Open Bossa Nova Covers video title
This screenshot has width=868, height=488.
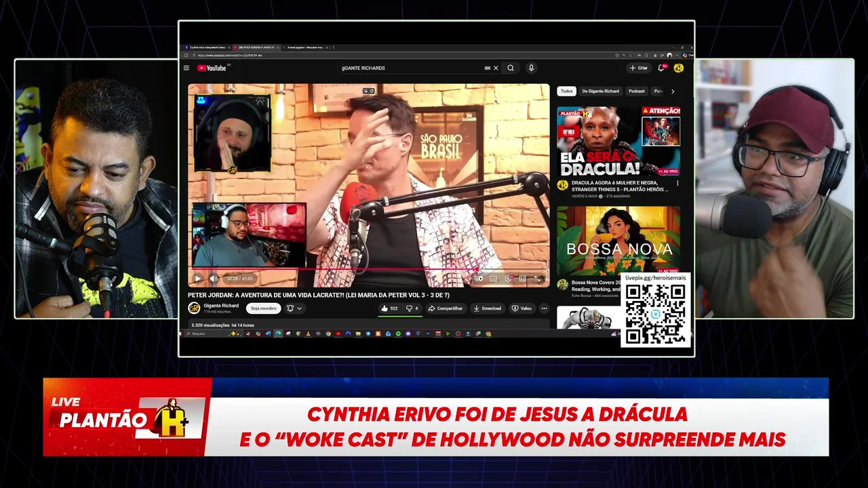point(596,285)
